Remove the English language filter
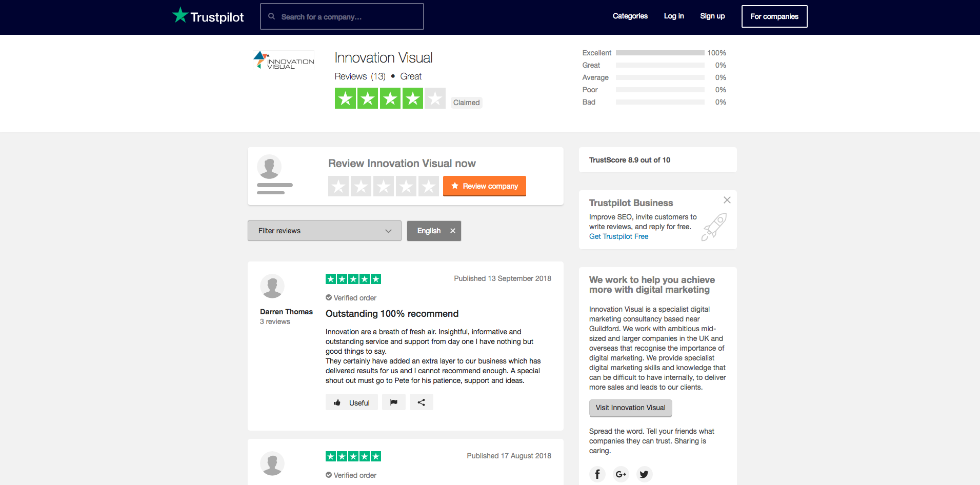The height and width of the screenshot is (485, 980). tap(453, 231)
